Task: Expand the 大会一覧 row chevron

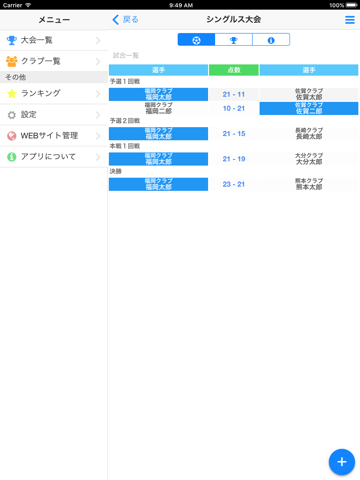Action: point(98,40)
